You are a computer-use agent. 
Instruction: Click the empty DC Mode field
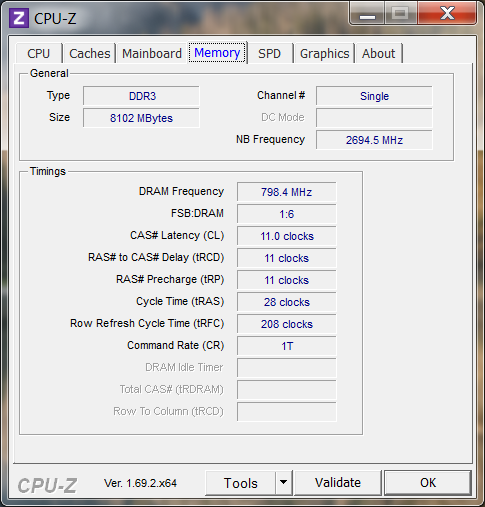(x=374, y=118)
